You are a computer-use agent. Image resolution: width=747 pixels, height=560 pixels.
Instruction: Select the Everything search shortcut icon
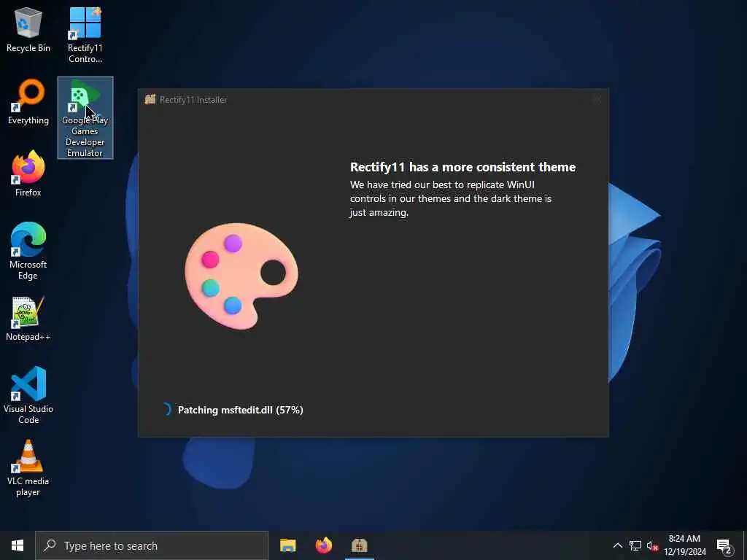pyautogui.click(x=28, y=101)
